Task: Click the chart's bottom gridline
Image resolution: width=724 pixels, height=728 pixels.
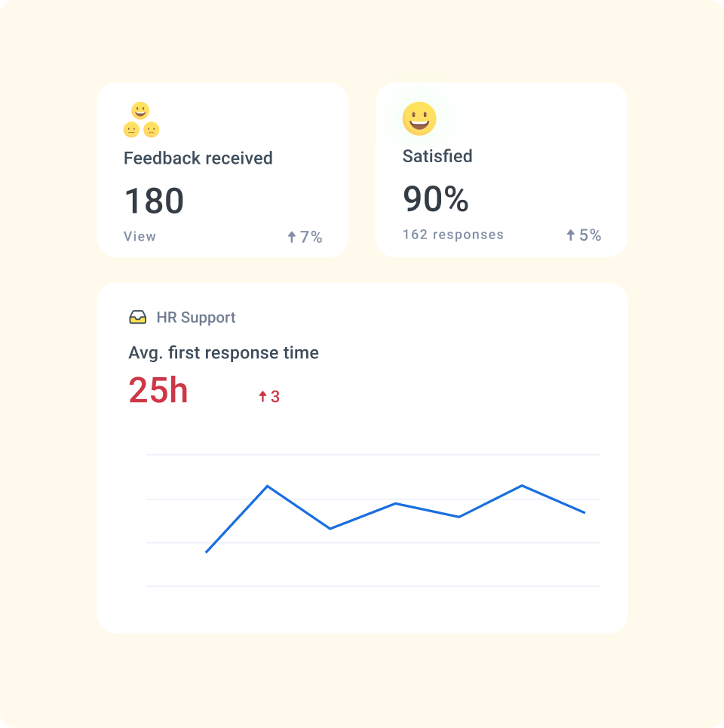Action: tap(373, 585)
